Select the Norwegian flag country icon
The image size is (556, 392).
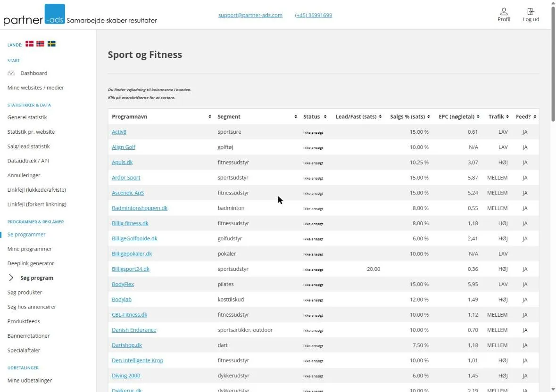point(41,44)
